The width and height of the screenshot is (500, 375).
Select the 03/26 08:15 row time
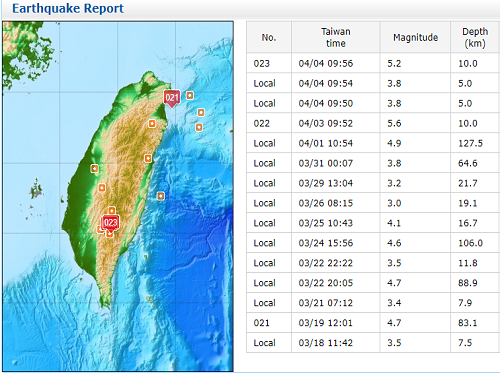pyautogui.click(x=326, y=203)
